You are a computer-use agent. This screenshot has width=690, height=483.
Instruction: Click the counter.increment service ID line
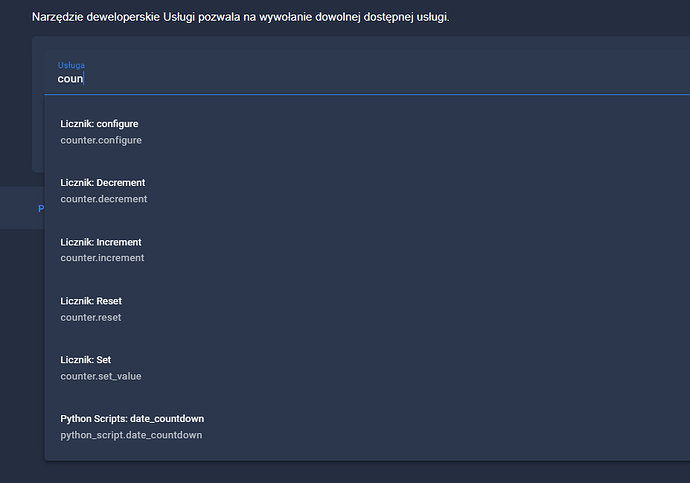tap(102, 258)
